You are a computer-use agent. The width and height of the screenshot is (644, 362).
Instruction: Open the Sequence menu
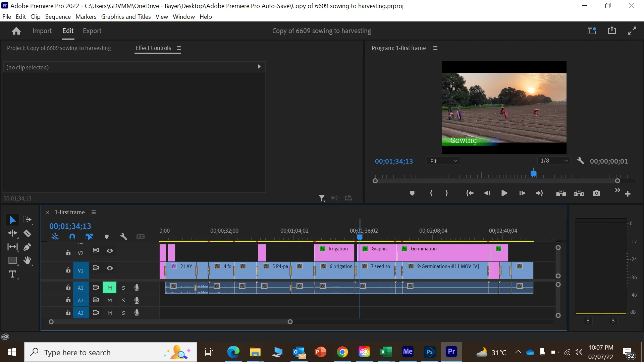(x=58, y=17)
